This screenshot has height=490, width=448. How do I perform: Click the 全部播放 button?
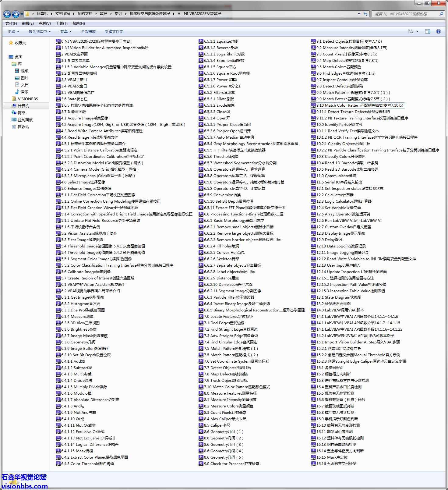pos(88,32)
